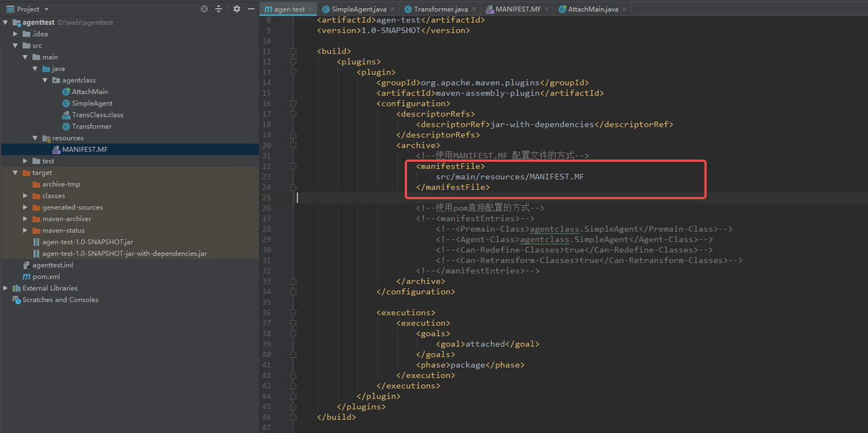The image size is (868, 433).
Task: Click the jar-with-dependencies archive icon
Action: point(37,253)
